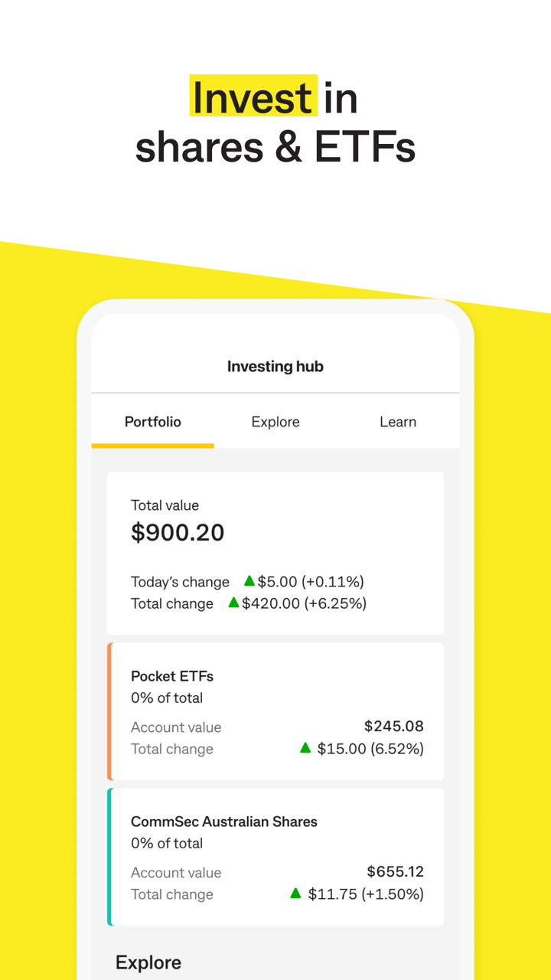Open CommSec Australian Shares account title
This screenshot has width=551, height=980.
coord(224,822)
